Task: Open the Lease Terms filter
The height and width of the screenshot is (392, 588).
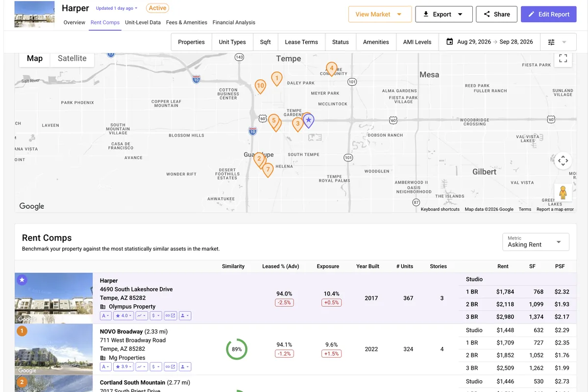Action: click(301, 42)
